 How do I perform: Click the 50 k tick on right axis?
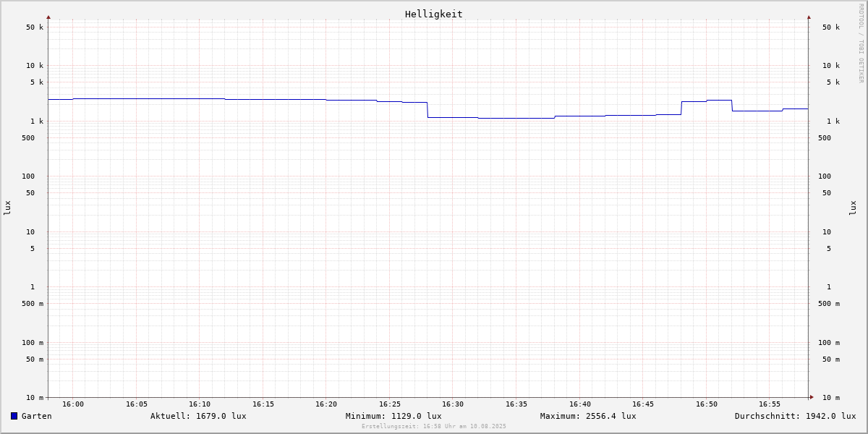tap(831, 27)
